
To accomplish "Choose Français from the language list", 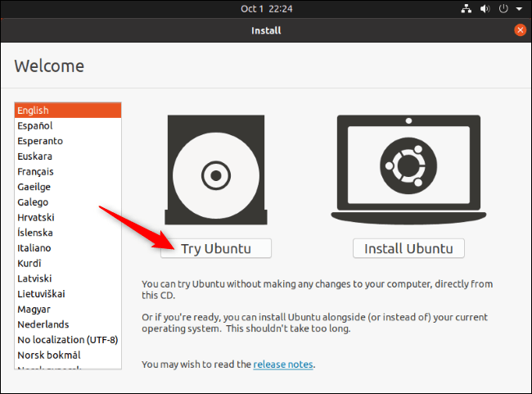I will 68,171.
